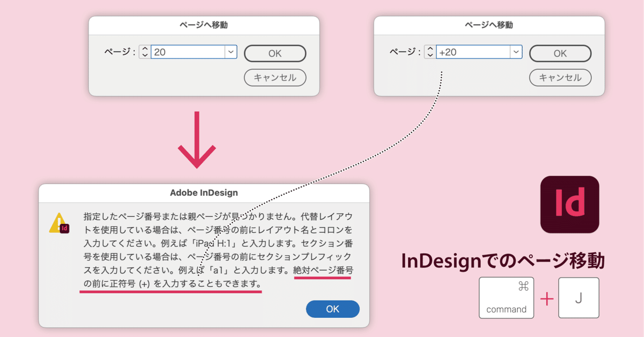The height and width of the screenshot is (337, 644).
Task: Click the stepper arrows beside the +20 field
Action: [x=430, y=52]
